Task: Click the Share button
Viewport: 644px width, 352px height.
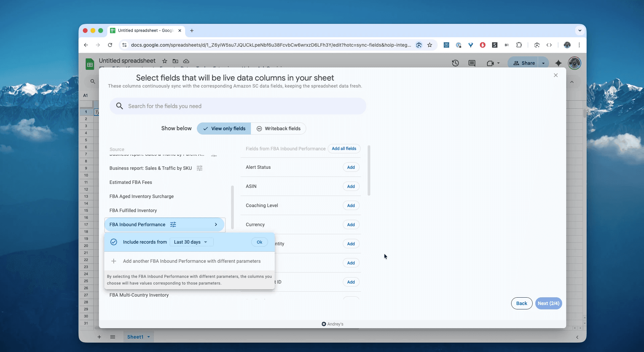Action: [524, 63]
